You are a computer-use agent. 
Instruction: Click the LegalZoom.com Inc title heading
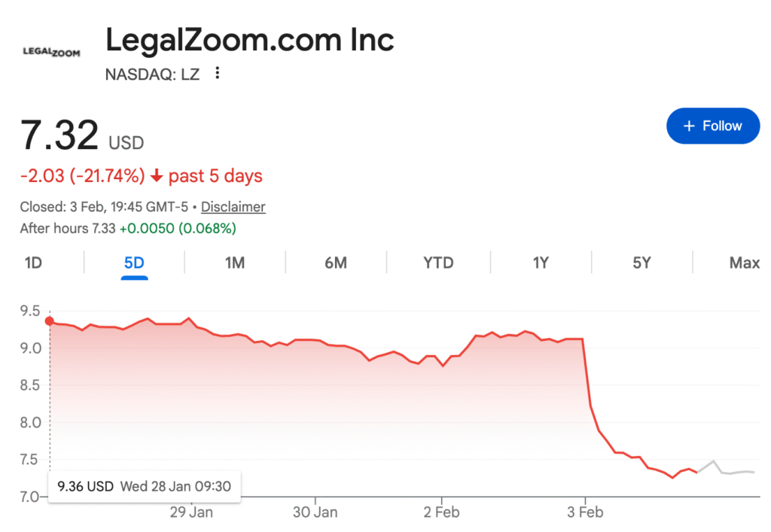(x=249, y=40)
